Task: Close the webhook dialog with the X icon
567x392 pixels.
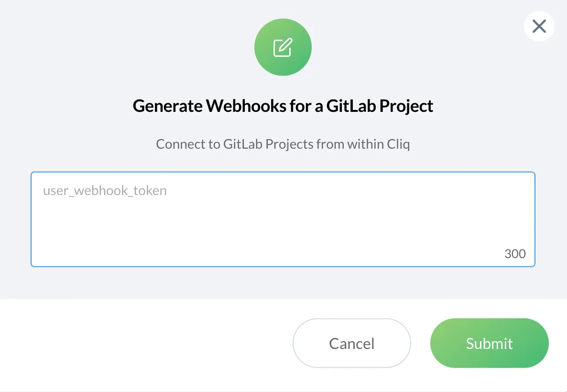Action: point(539,26)
